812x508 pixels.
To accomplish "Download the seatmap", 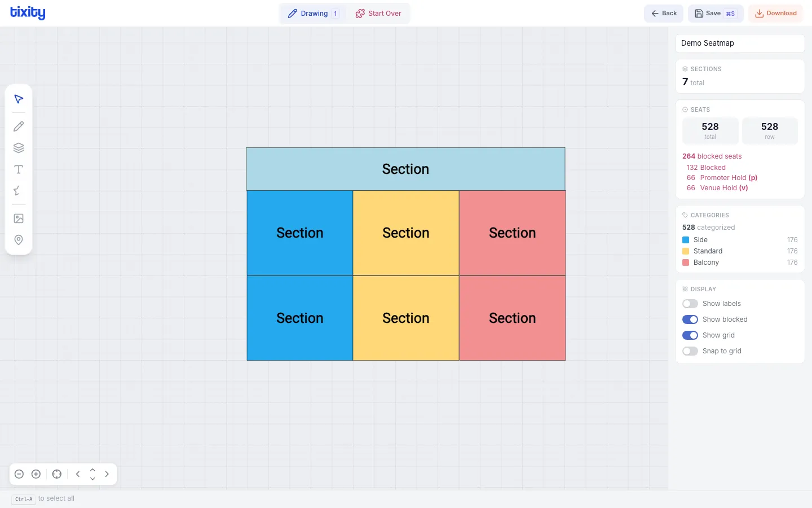I will point(775,14).
